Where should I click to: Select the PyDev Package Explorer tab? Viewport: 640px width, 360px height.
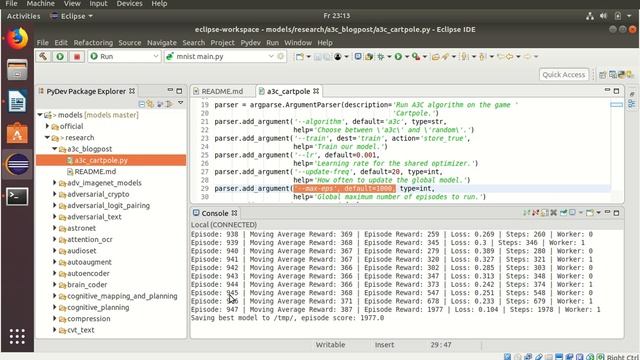(86, 91)
